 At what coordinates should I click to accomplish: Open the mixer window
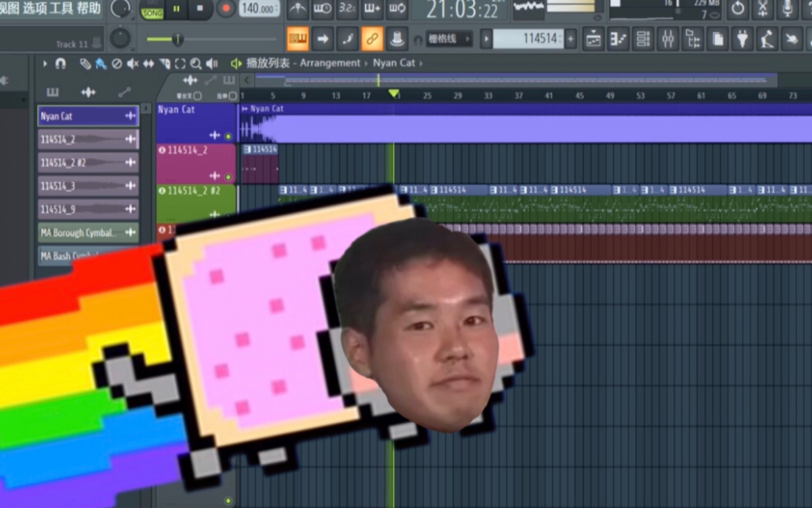(667, 39)
